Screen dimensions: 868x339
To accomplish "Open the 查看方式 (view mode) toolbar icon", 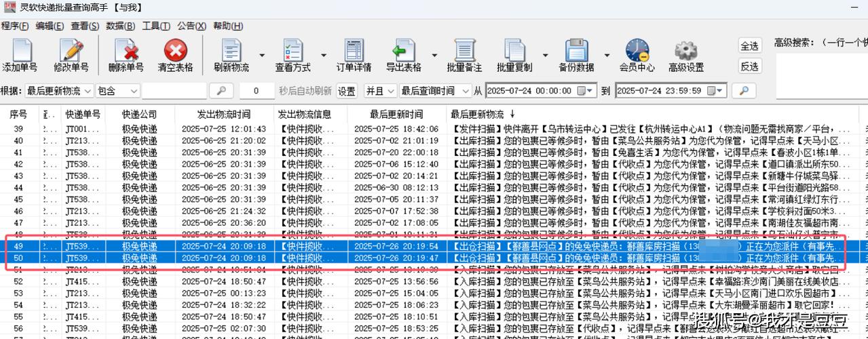I will click(293, 49).
